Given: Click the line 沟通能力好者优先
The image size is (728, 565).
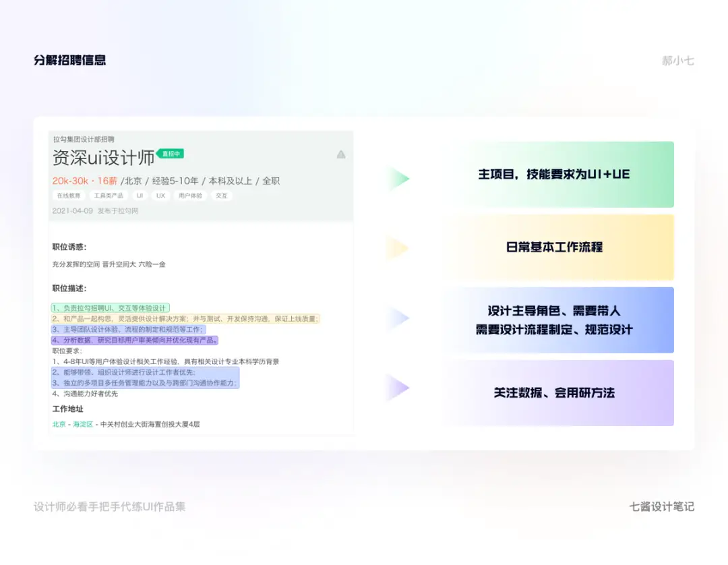Looking at the screenshot, I should (x=85, y=394).
